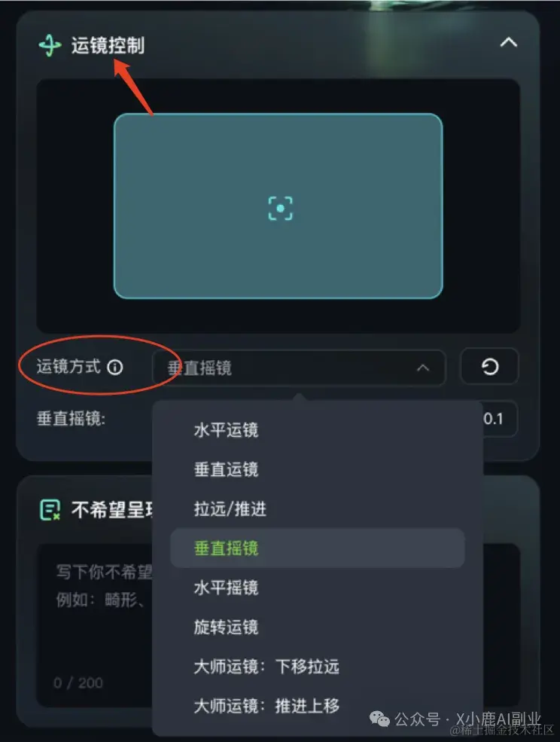Select highlighted 垂直摇镜 option
This screenshot has width=560, height=742.
[318, 548]
